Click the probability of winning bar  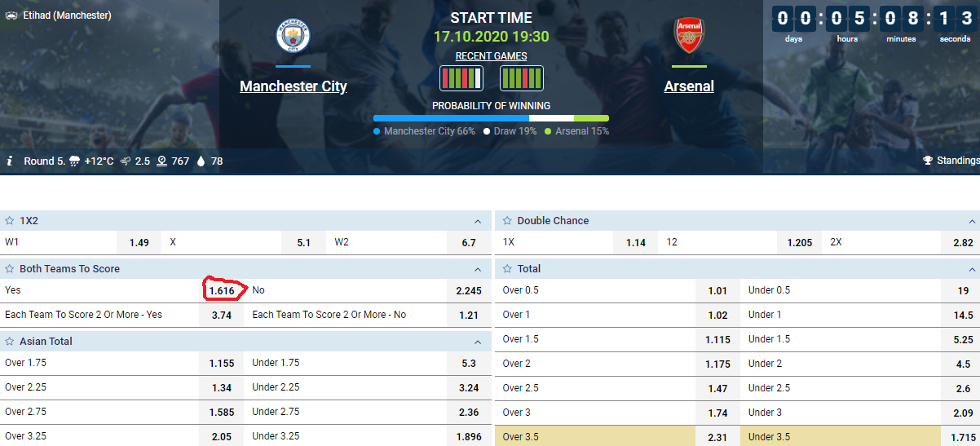point(491,118)
